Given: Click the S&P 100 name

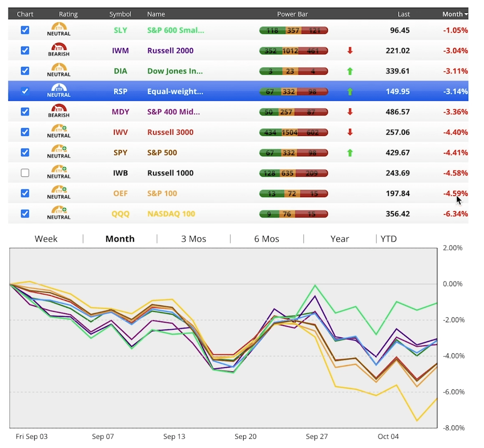Looking at the screenshot, I should [x=162, y=193].
